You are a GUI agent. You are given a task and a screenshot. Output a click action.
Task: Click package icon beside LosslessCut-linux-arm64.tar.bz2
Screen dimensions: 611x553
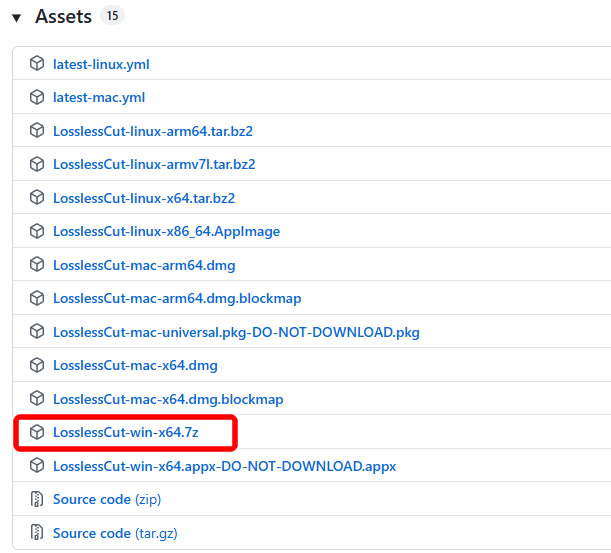tap(37, 131)
